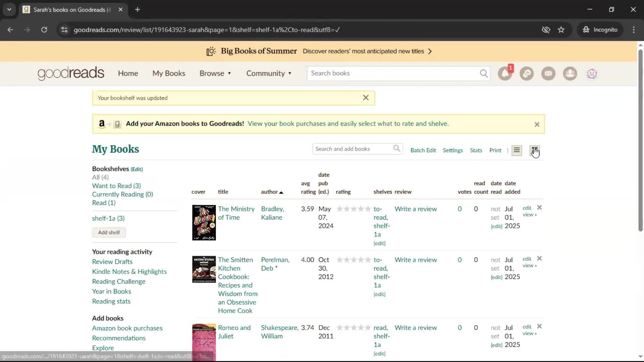644x362 pixels.
Task: Open Amazon book purchases link
Action: click(x=127, y=328)
